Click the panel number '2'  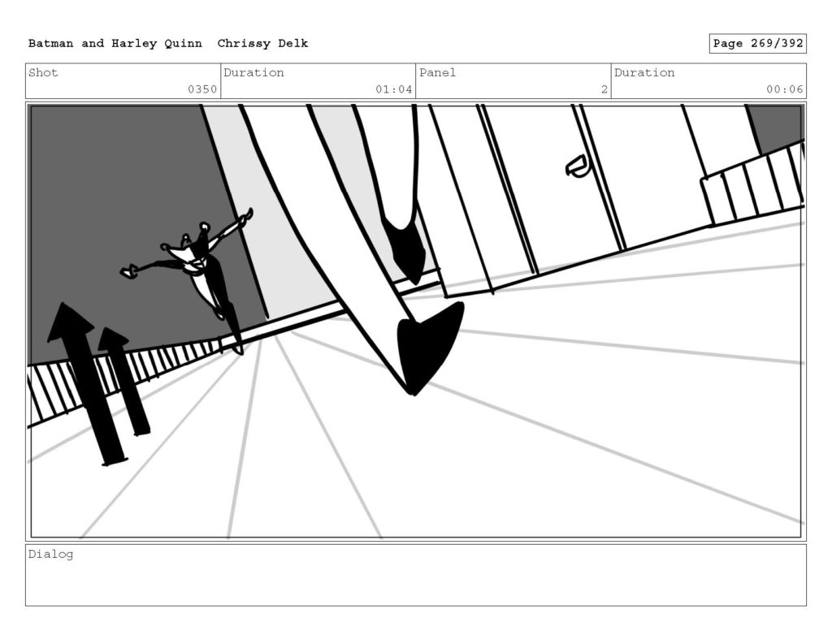604,89
